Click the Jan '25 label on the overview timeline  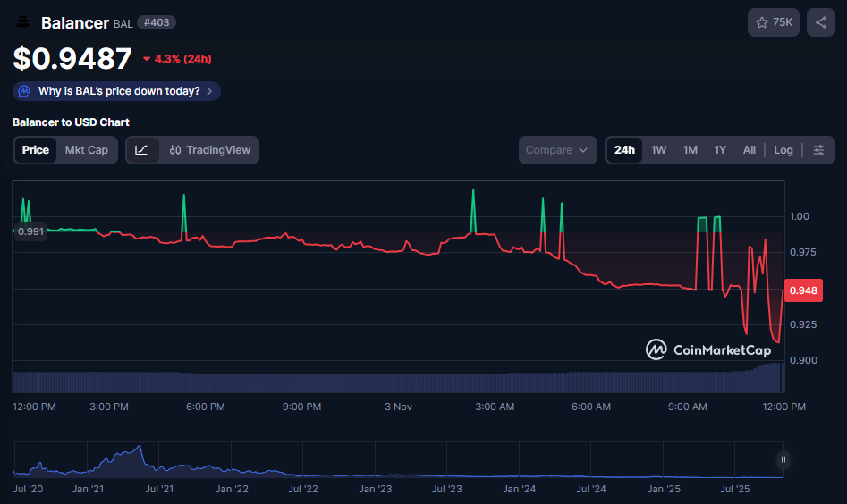pyautogui.click(x=664, y=489)
